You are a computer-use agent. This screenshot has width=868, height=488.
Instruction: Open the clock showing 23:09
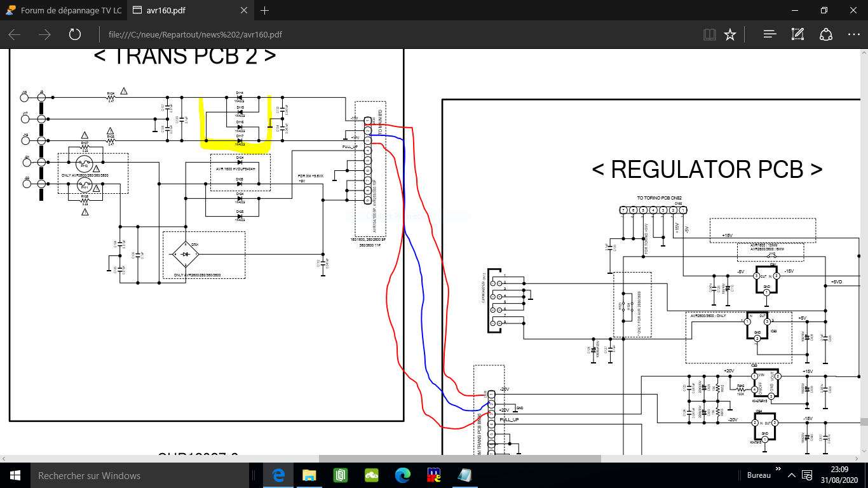839,475
